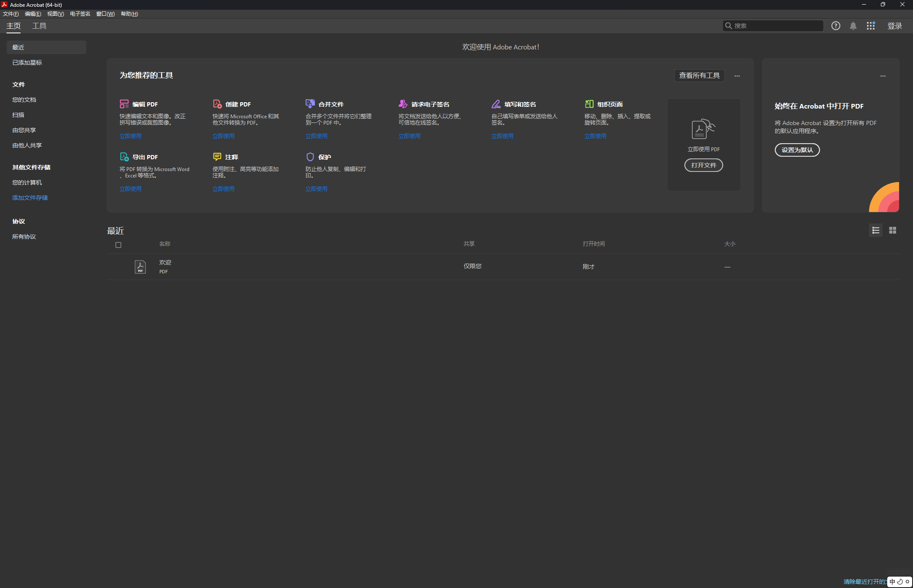
Task: Open the apps grid icon
Action: (870, 26)
